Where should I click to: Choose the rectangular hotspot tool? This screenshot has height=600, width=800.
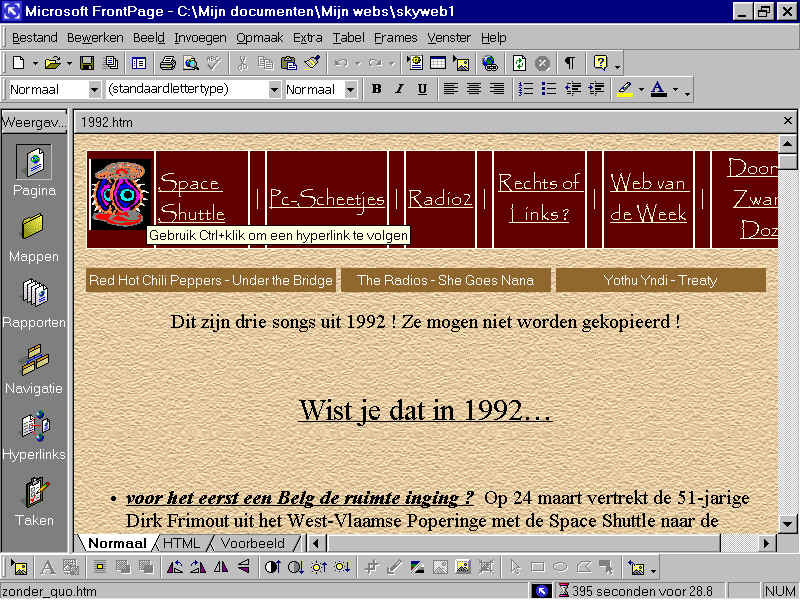[537, 567]
